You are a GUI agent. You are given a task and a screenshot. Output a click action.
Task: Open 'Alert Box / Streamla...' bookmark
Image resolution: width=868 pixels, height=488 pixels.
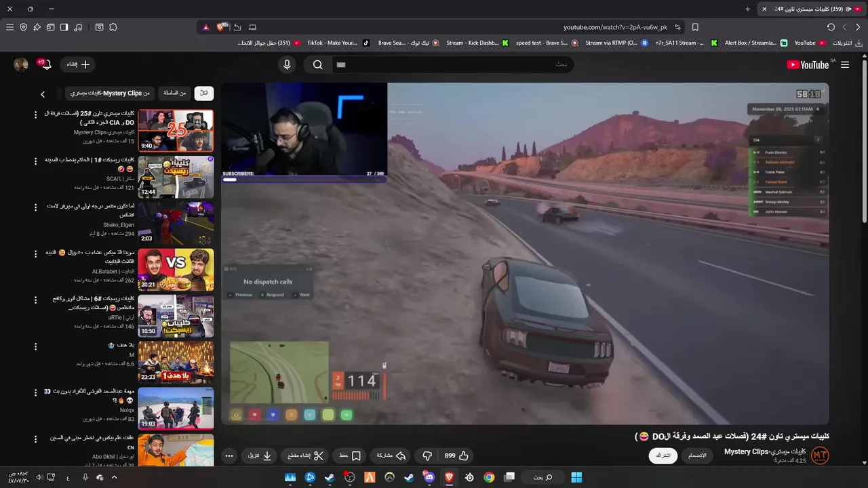point(756,43)
